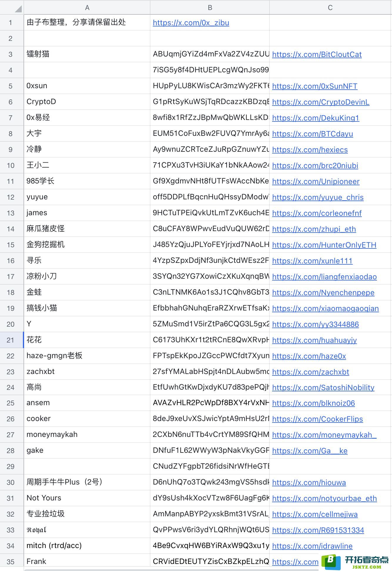Open the SatoshiNobility profile link

coord(323,388)
